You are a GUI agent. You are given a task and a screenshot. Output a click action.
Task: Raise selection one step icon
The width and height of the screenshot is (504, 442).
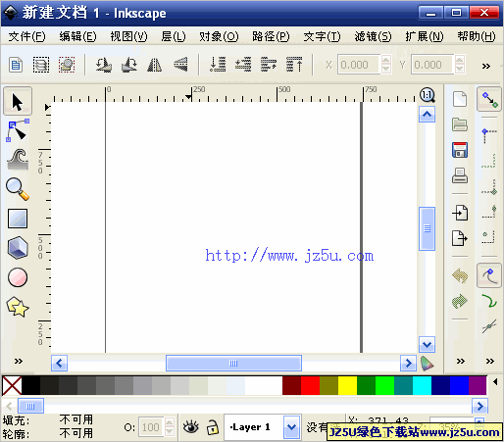point(269,65)
